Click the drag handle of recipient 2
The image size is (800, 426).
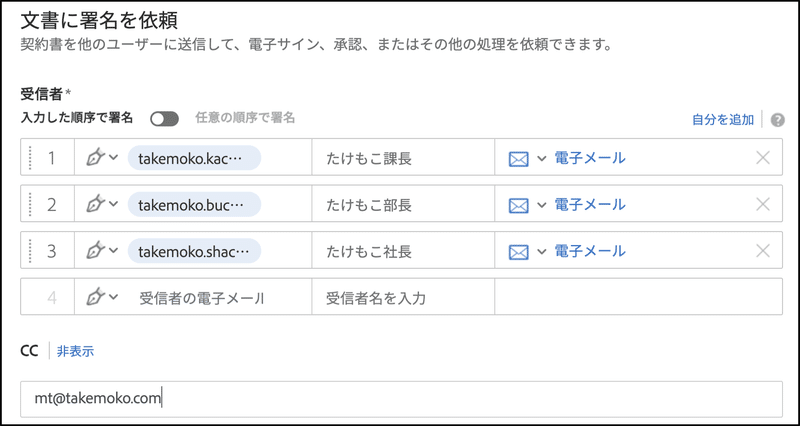[30, 204]
